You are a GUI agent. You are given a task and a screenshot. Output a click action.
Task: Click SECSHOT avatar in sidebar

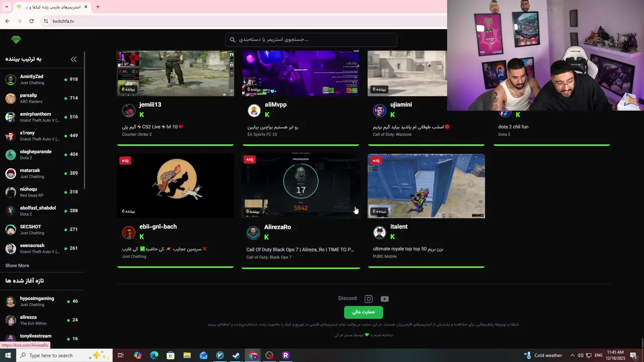tap(11, 230)
